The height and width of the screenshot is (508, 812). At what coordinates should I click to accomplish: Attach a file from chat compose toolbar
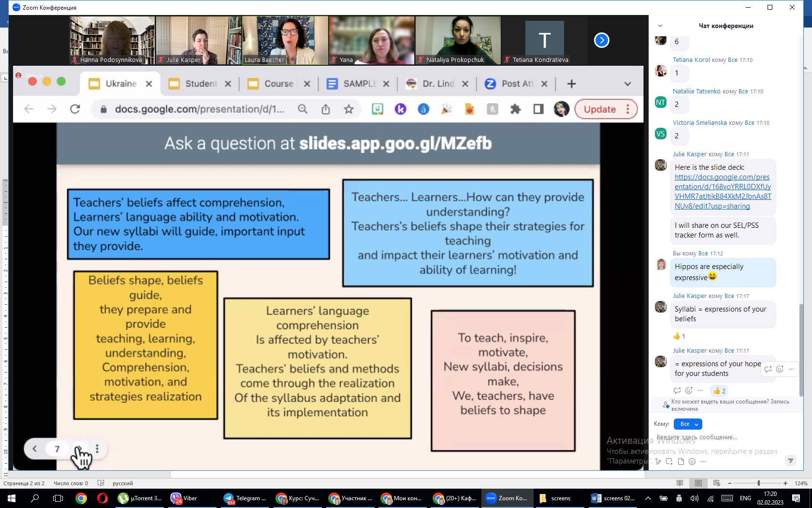(x=681, y=462)
